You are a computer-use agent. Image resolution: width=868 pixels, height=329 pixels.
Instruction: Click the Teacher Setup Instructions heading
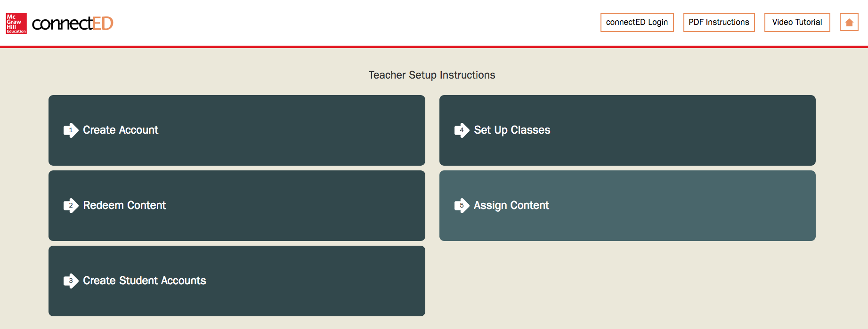[x=432, y=75]
